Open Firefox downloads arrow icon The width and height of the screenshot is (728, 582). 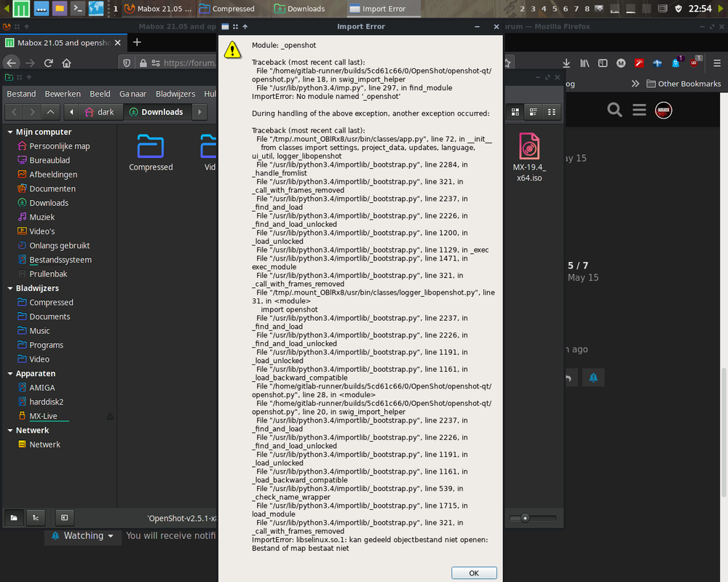(x=566, y=63)
